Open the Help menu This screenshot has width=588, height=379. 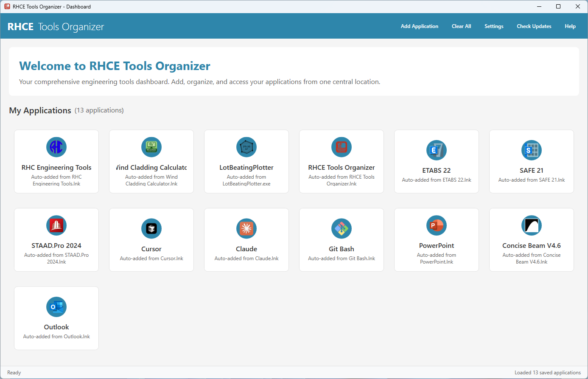pos(570,26)
